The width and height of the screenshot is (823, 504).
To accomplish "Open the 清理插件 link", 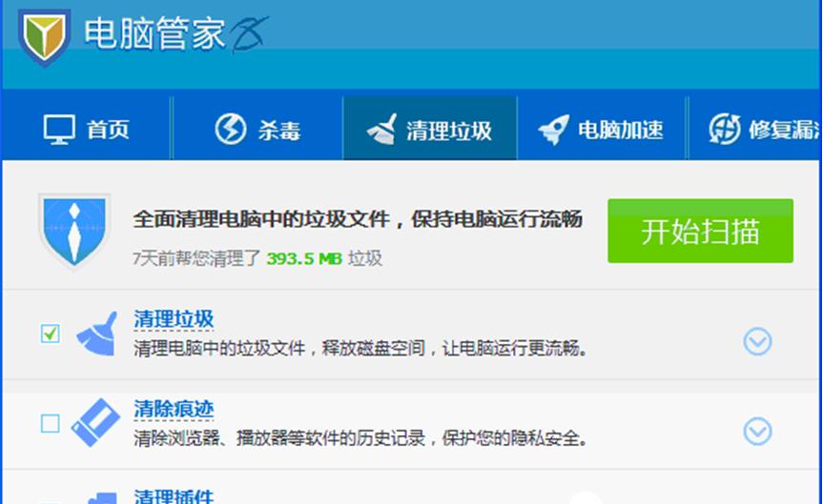I will [174, 496].
